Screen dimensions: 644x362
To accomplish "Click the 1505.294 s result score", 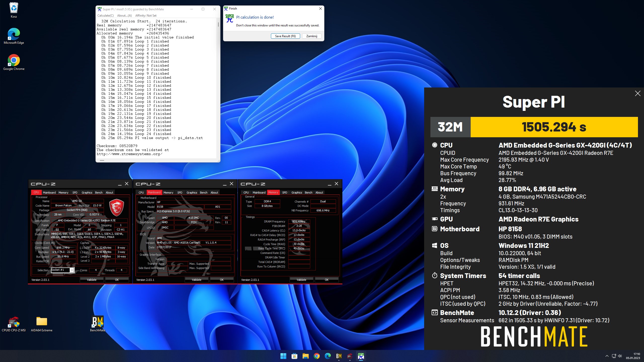I will pos(554,127).
